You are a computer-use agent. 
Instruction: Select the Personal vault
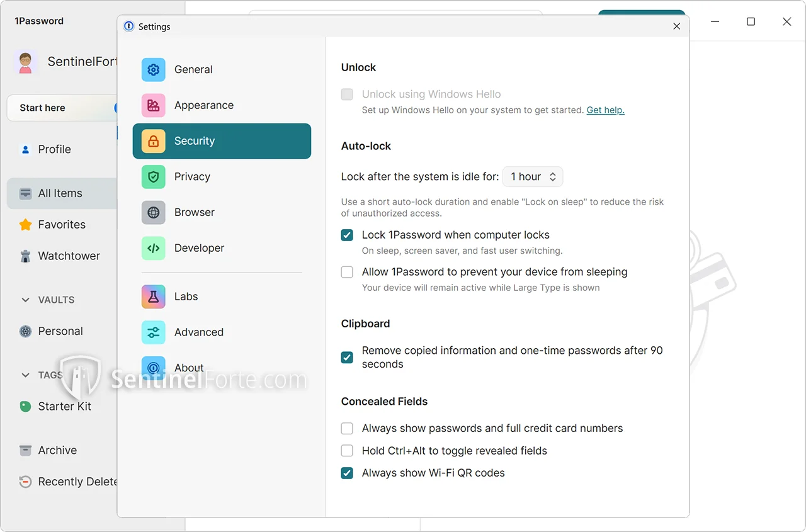[x=62, y=331]
